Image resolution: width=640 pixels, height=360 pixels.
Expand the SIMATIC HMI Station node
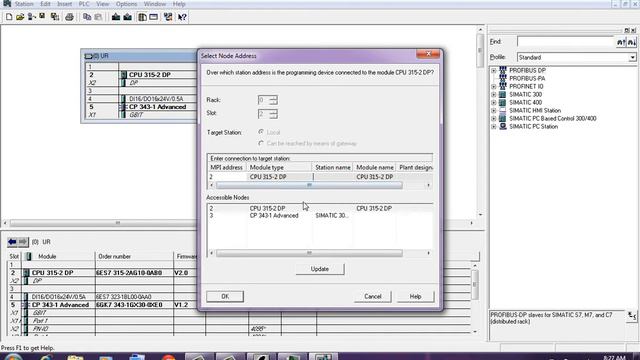[x=494, y=111]
